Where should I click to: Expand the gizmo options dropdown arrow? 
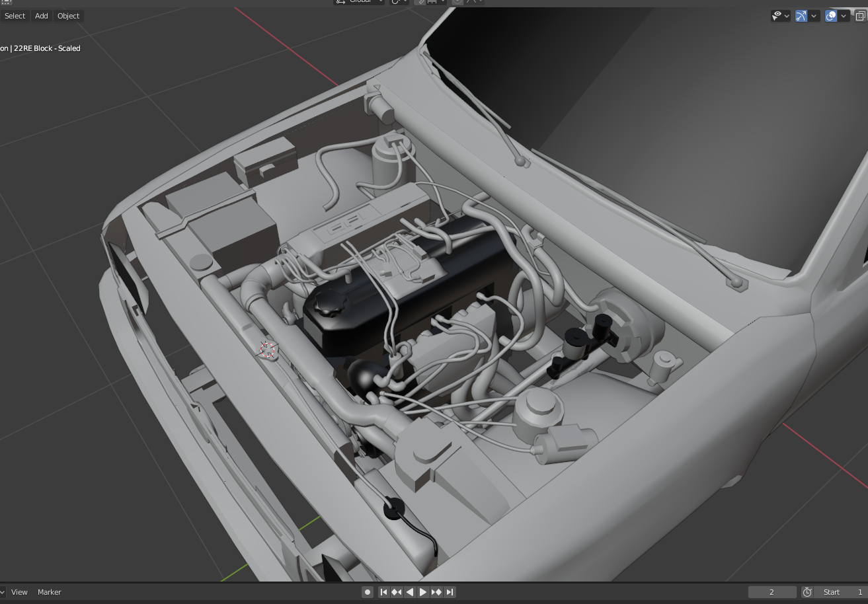[x=814, y=16]
